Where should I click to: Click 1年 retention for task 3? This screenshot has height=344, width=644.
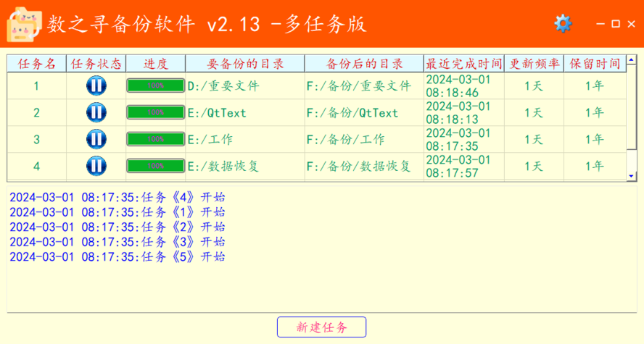point(595,139)
